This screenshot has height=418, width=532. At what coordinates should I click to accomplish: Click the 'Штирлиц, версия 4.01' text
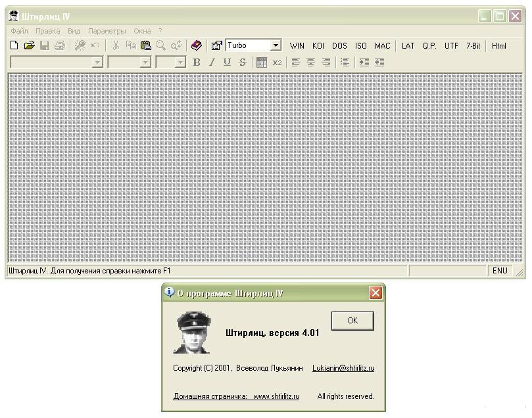pos(272,333)
